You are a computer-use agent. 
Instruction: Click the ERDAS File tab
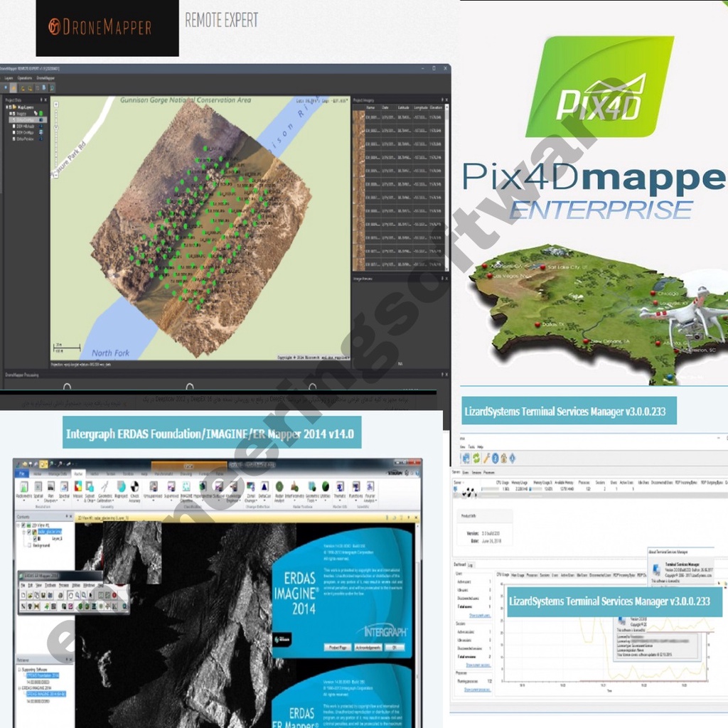tap(22, 474)
